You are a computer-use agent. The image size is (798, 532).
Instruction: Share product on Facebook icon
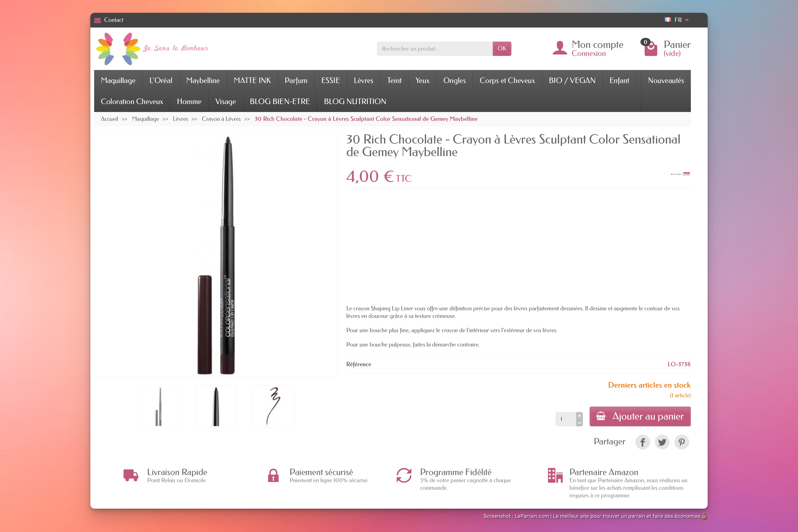[643, 442]
